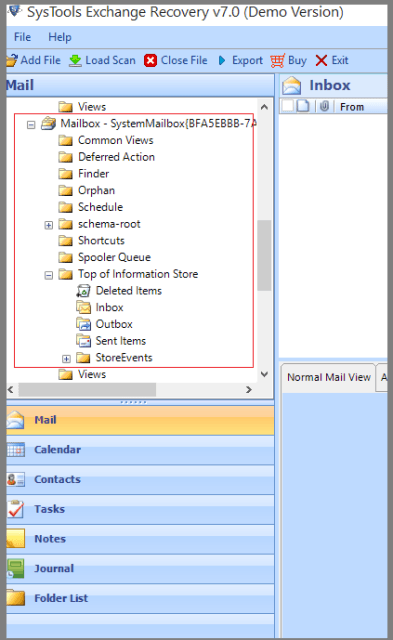Click the Outbox folder icon

point(83,324)
